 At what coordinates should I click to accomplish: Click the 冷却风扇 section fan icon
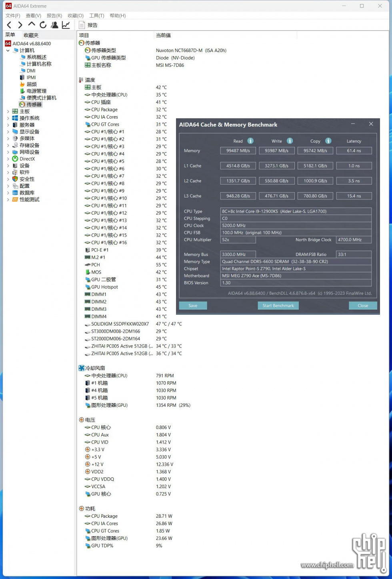tap(82, 368)
